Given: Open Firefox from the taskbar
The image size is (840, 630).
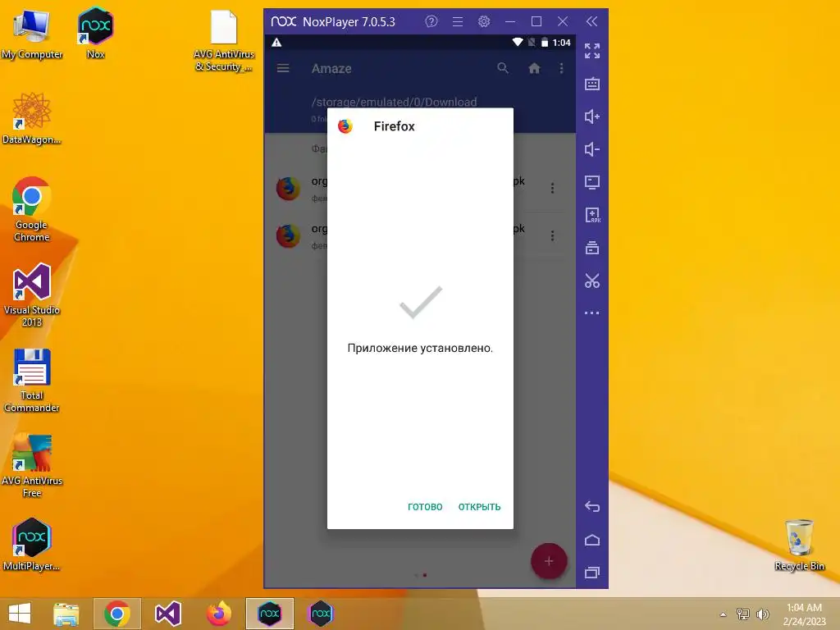Looking at the screenshot, I should [x=218, y=614].
